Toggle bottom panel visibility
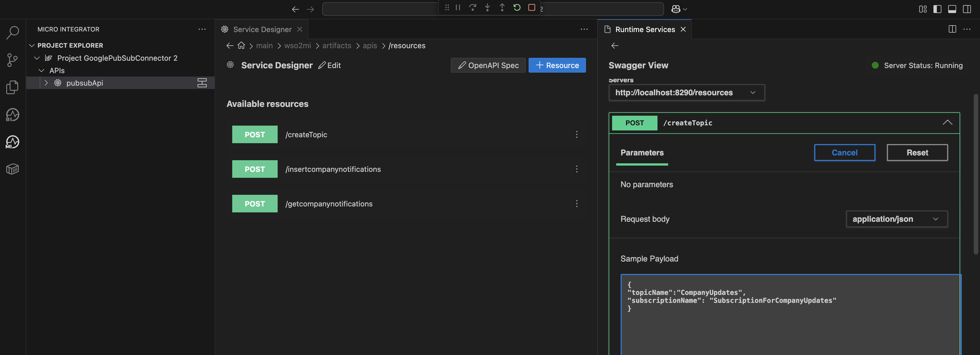This screenshot has height=355, width=980. tap(952, 9)
